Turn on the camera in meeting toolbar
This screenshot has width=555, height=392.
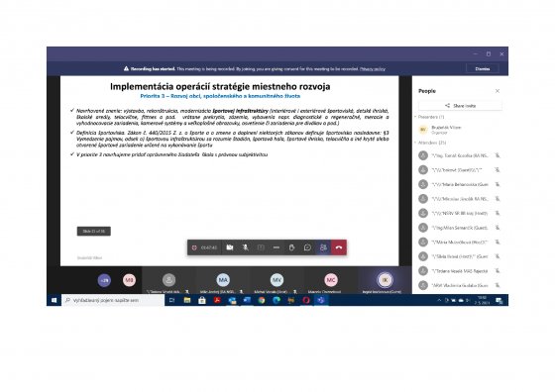tap(230, 247)
